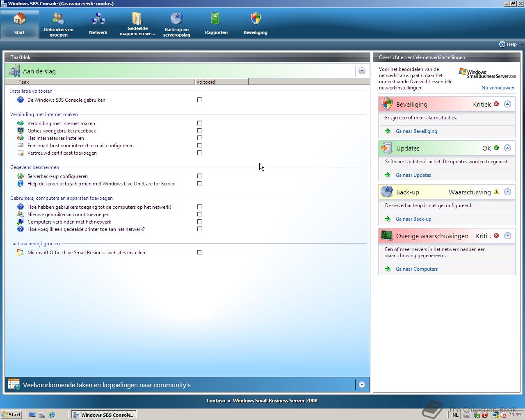Expand Veelvoorkomende taken en koppelingen section
This screenshot has height=420, width=525.
pyautogui.click(x=362, y=385)
